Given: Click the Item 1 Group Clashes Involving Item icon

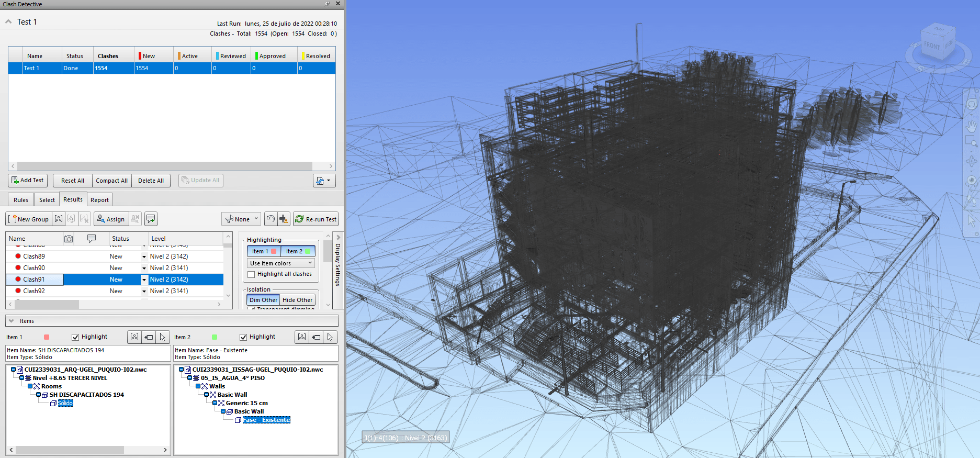Looking at the screenshot, I should (x=134, y=337).
